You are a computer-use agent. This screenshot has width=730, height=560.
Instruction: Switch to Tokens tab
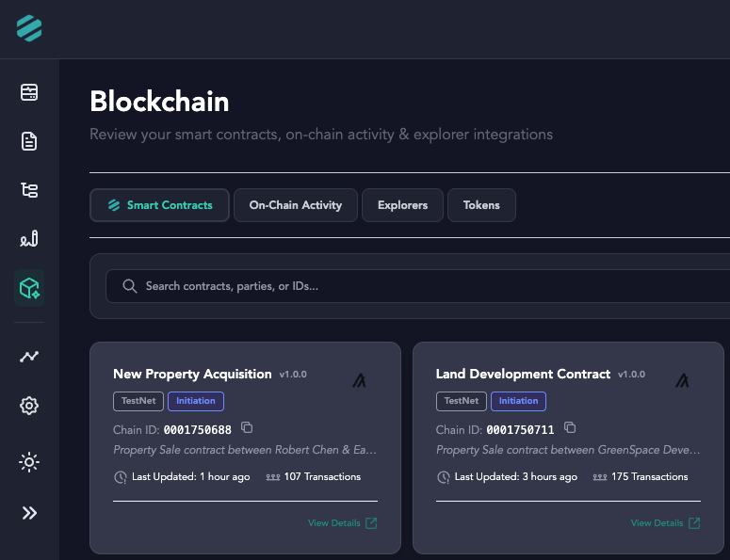[481, 205]
